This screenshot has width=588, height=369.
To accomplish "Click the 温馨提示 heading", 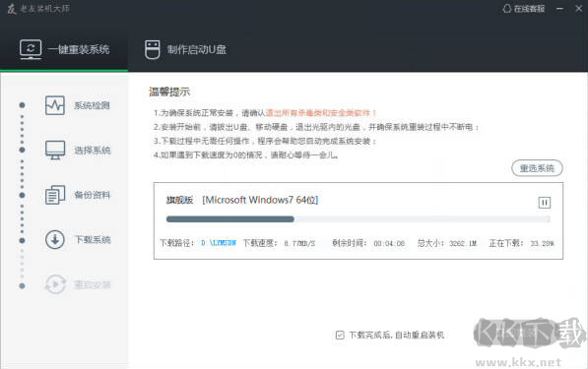I will pos(169,92).
